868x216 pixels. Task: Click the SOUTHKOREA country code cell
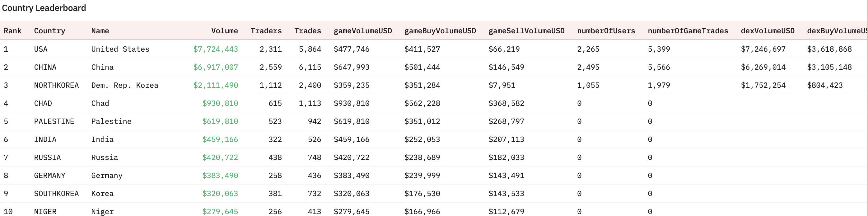click(x=56, y=194)
